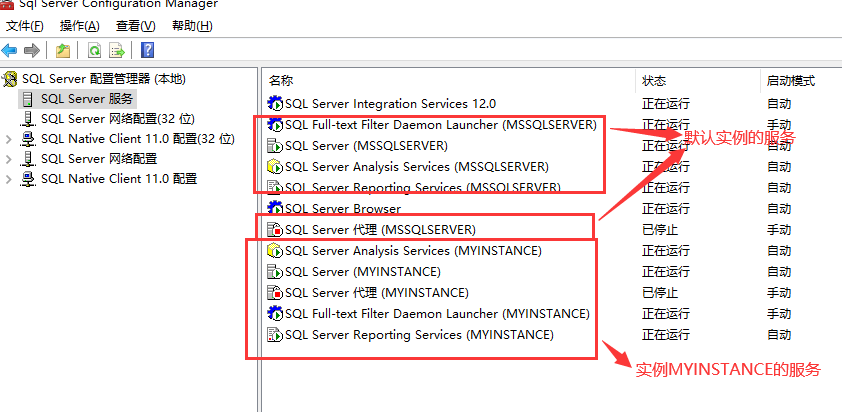Select SQL Server 代理 (MYINSTANCE) service name
The width and height of the screenshot is (842, 412).
(x=376, y=292)
